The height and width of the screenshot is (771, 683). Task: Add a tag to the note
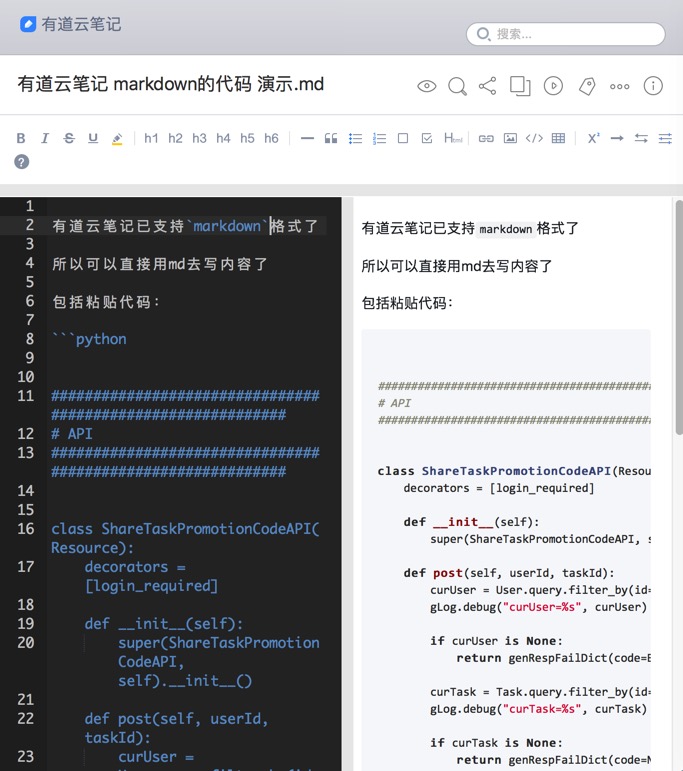587,86
